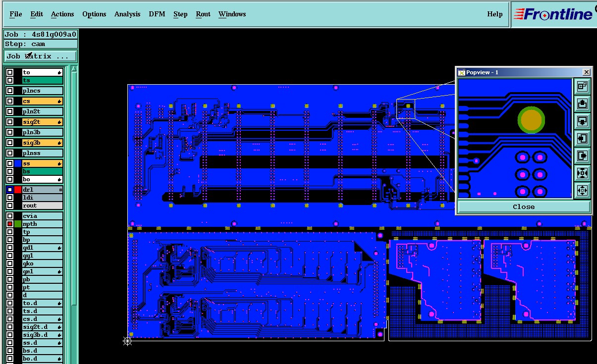Click the affected-layer mark on the ss row
Viewport: 597px width, 364px height.
pos(59,164)
